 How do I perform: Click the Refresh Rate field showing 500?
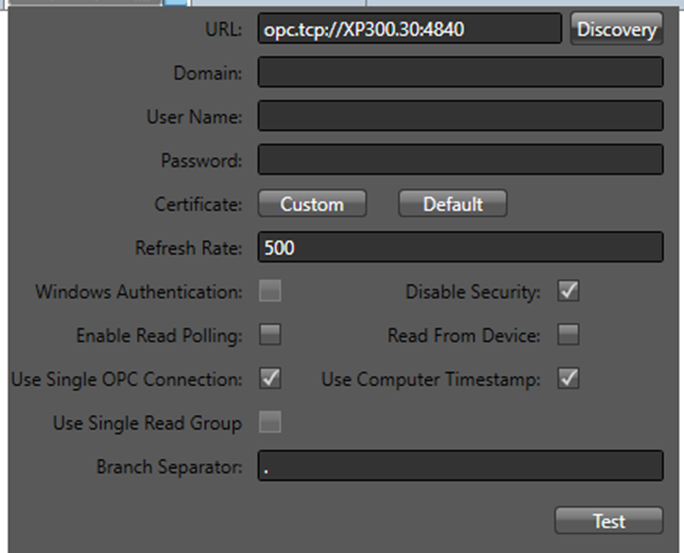(x=460, y=247)
